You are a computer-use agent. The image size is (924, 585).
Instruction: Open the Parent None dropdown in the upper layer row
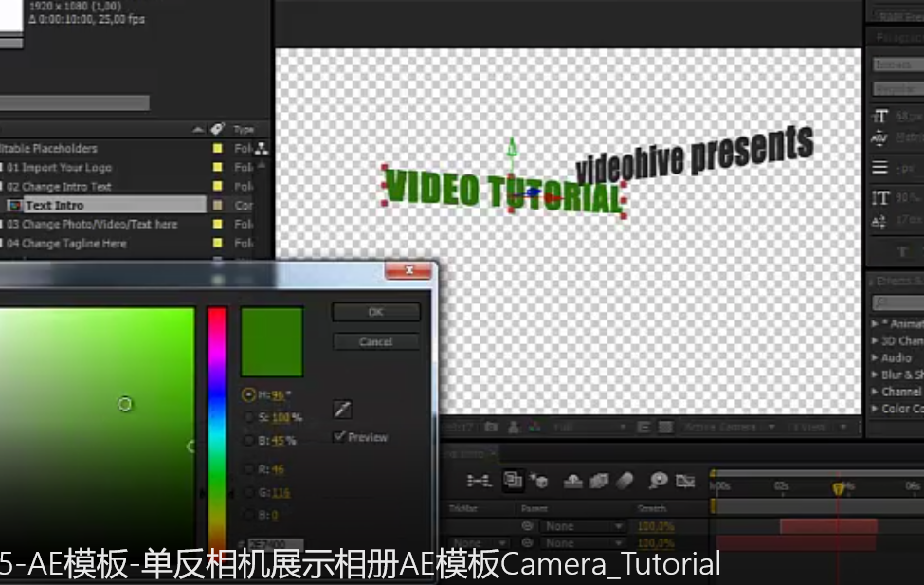[x=582, y=525]
